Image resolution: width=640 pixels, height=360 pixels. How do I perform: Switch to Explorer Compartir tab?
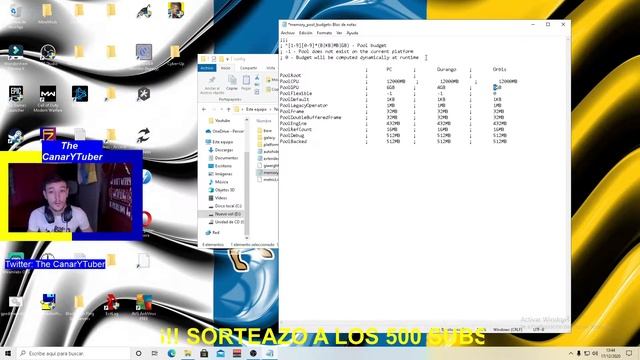pos(248,68)
